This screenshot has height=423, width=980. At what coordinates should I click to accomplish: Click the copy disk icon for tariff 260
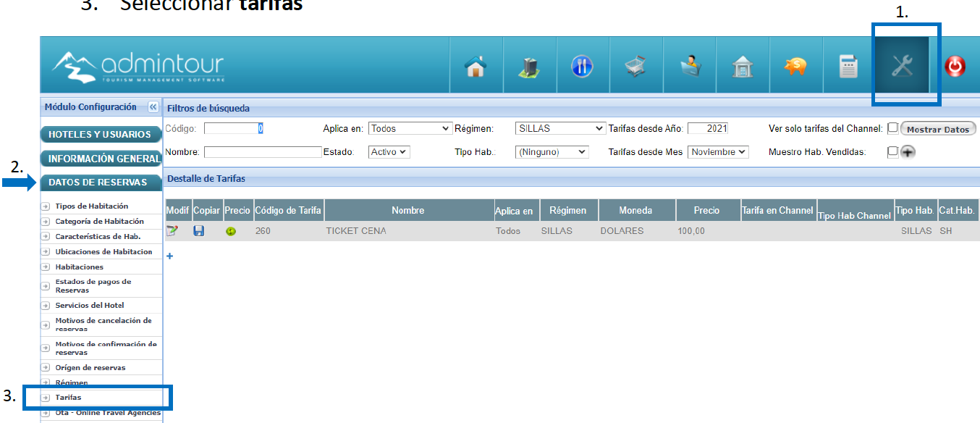pos(199,231)
